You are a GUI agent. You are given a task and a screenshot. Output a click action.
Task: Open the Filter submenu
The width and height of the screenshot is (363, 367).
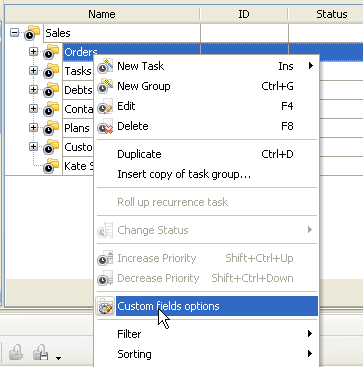[207, 334]
